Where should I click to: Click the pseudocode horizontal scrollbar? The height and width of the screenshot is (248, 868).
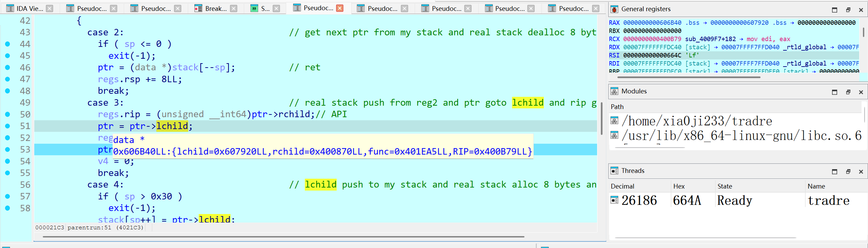[283, 236]
